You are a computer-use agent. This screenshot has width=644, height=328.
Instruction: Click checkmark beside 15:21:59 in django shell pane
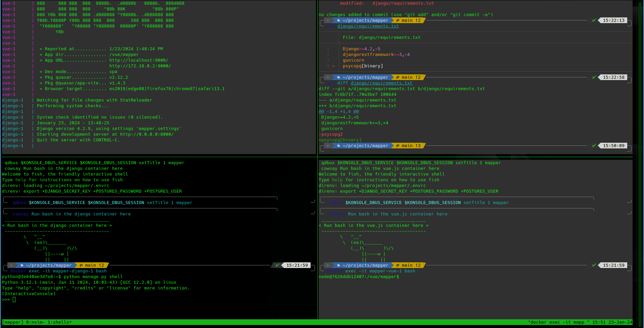tap(278, 265)
